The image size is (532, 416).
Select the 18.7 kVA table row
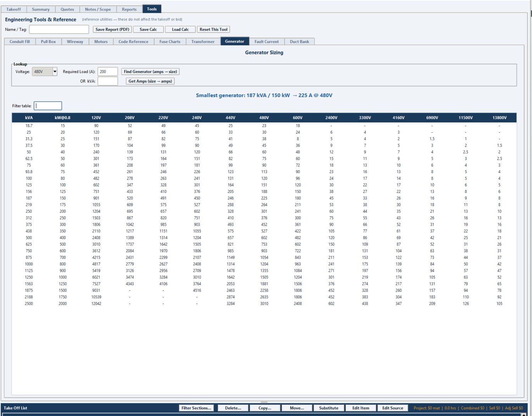click(264, 126)
